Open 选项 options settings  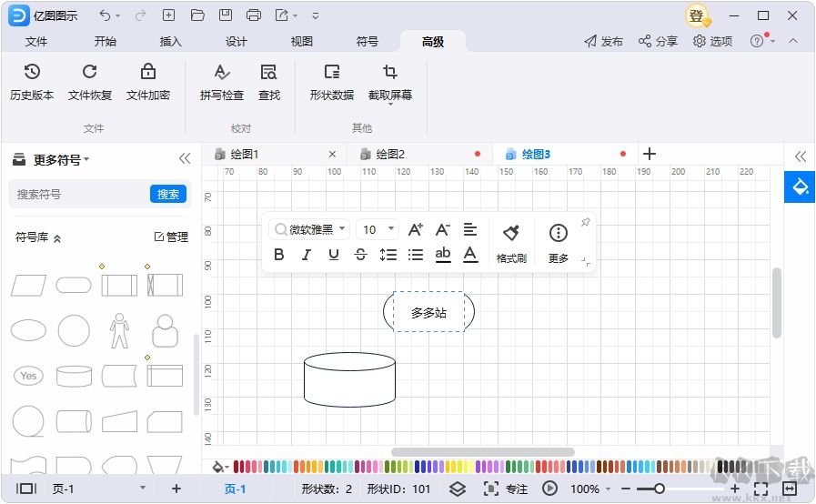(713, 41)
